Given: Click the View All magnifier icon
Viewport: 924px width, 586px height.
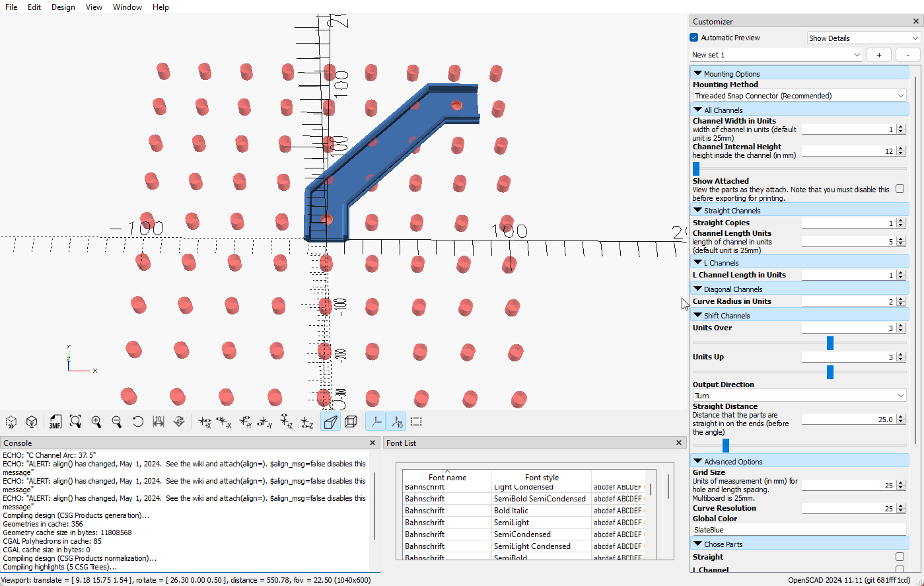Looking at the screenshot, I should 75,421.
